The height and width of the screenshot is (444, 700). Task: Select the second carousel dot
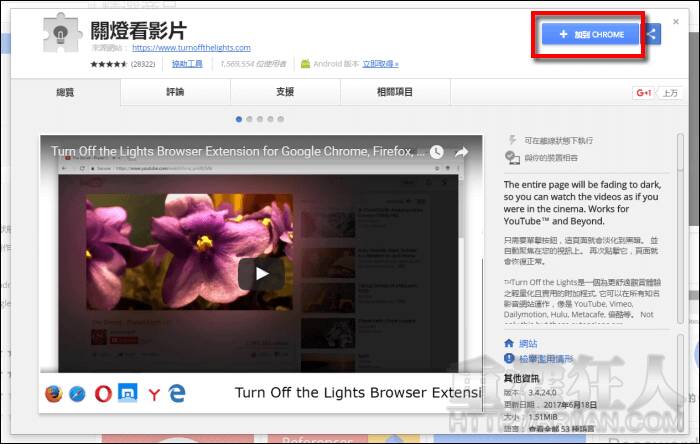(250, 119)
